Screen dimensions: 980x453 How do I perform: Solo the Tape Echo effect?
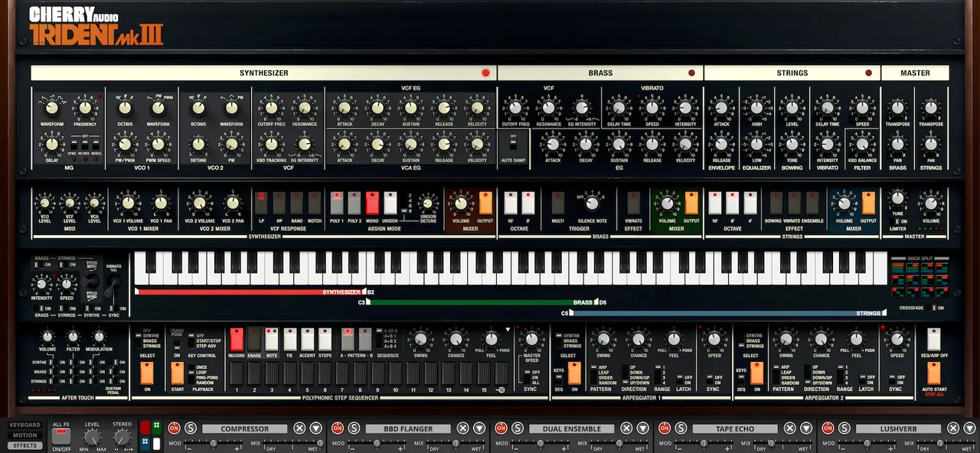681,429
